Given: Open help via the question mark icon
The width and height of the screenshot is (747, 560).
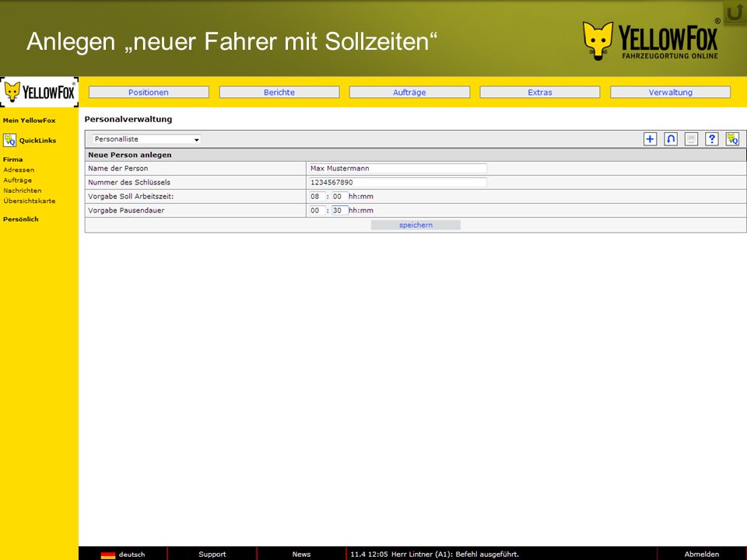Looking at the screenshot, I should (x=712, y=139).
